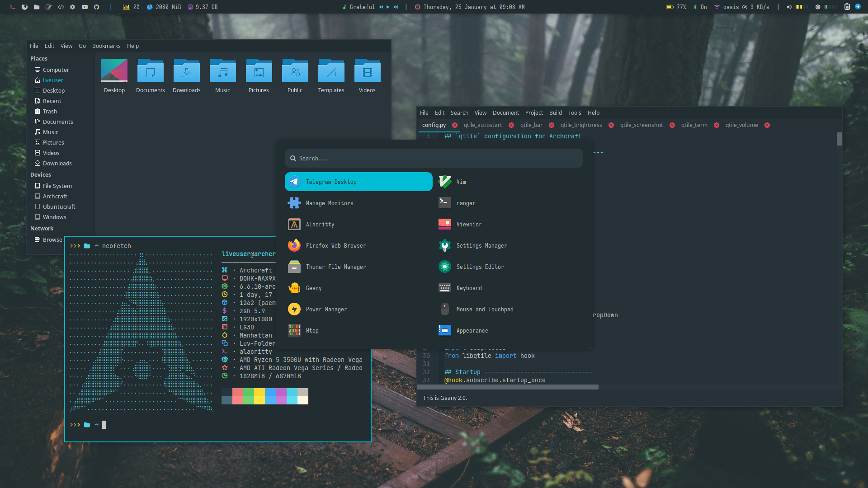Close the qtile_screenshot tab
This screenshot has width=868, height=488.
672,125
